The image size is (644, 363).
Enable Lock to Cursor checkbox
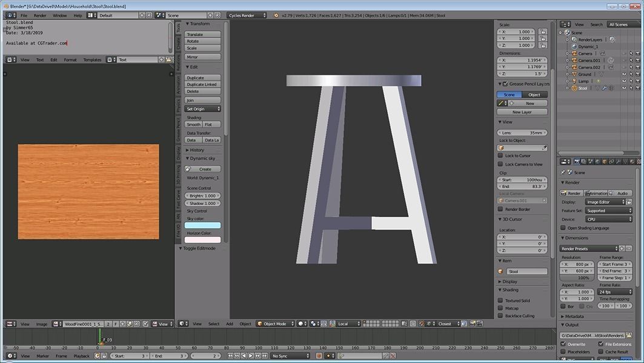500,155
